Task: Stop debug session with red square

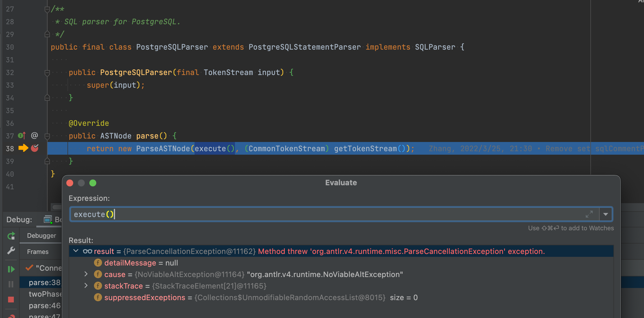Action: tap(11, 300)
